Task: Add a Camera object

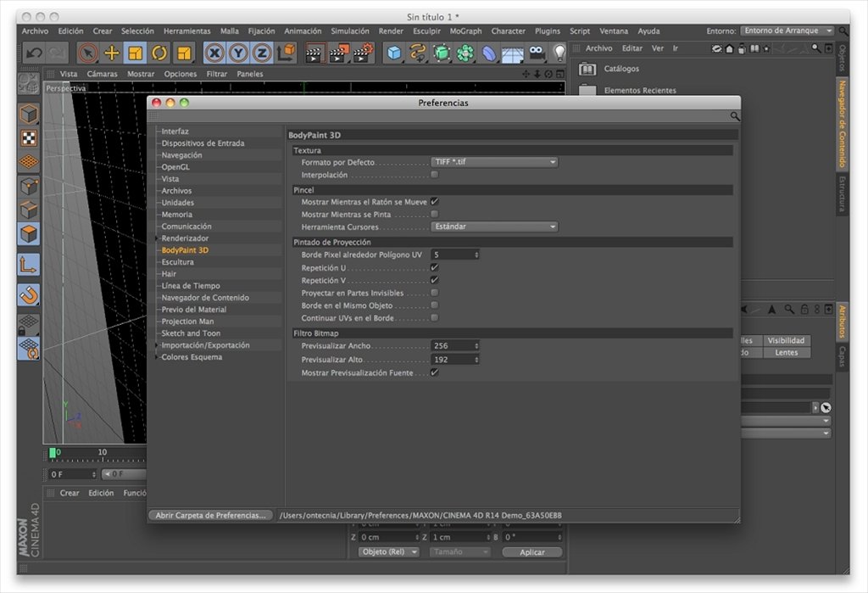Action: (537, 53)
